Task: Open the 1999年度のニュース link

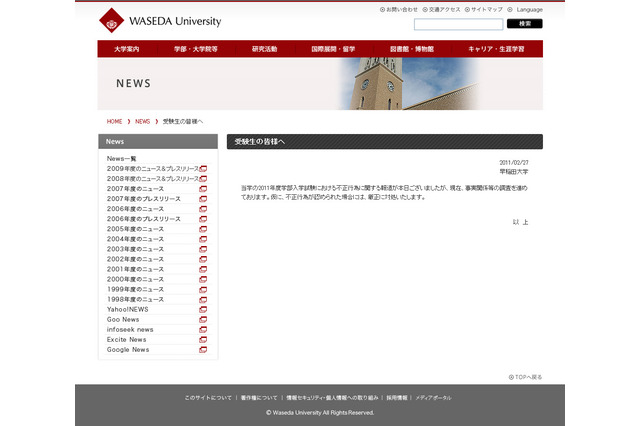Action: [136, 290]
